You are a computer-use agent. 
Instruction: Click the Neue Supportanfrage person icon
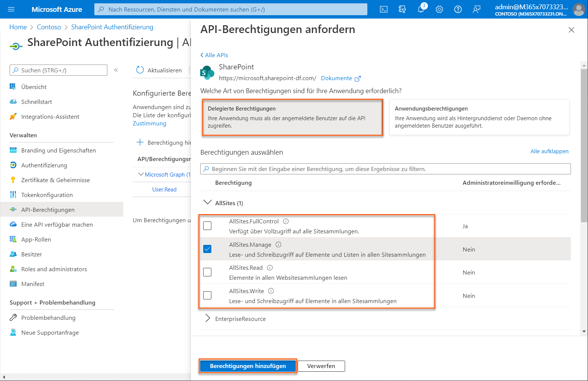point(13,332)
